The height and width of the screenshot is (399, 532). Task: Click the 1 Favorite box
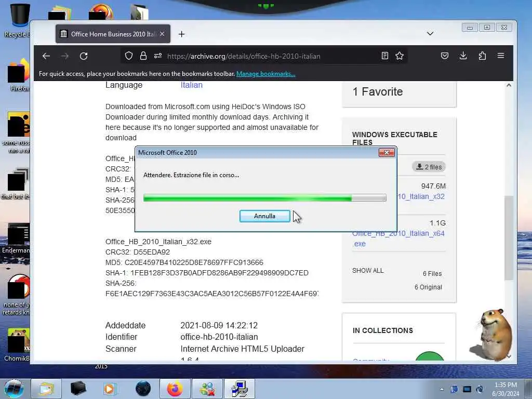[x=399, y=94]
